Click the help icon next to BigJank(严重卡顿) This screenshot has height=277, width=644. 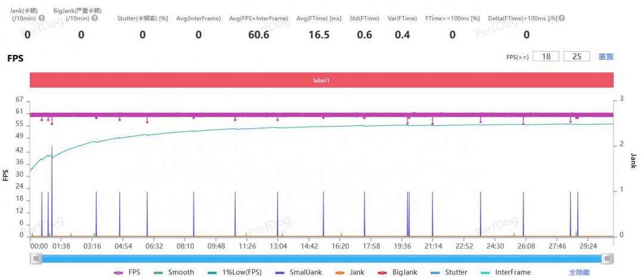[x=95, y=18]
